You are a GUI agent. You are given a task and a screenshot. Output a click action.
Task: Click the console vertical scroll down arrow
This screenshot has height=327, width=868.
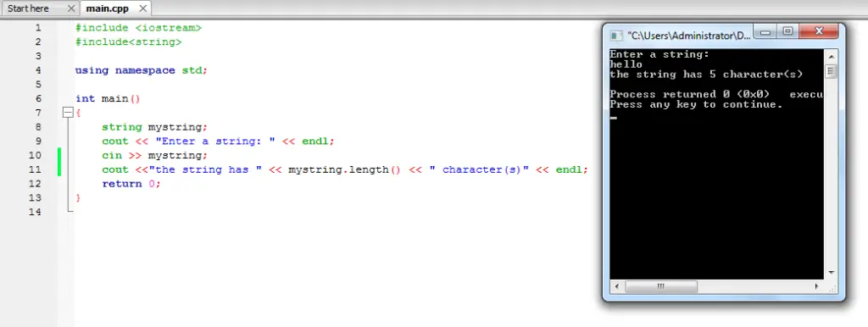831,273
